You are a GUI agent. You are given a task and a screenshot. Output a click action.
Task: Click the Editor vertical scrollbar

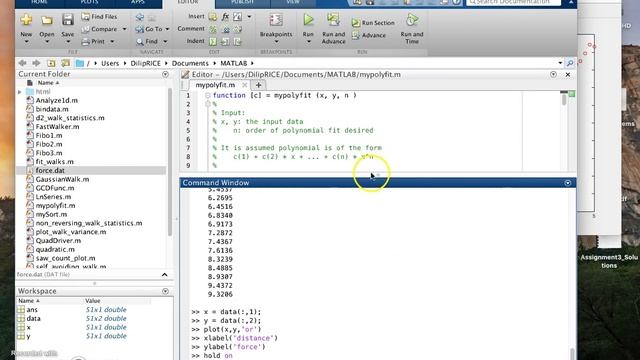point(564,99)
